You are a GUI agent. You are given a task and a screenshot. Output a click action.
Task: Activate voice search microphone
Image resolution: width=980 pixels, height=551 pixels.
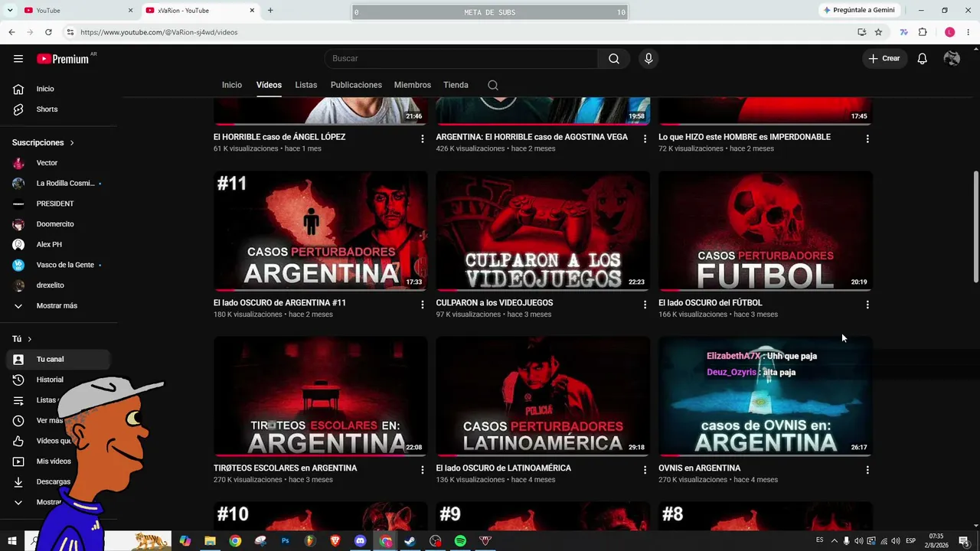click(648, 59)
